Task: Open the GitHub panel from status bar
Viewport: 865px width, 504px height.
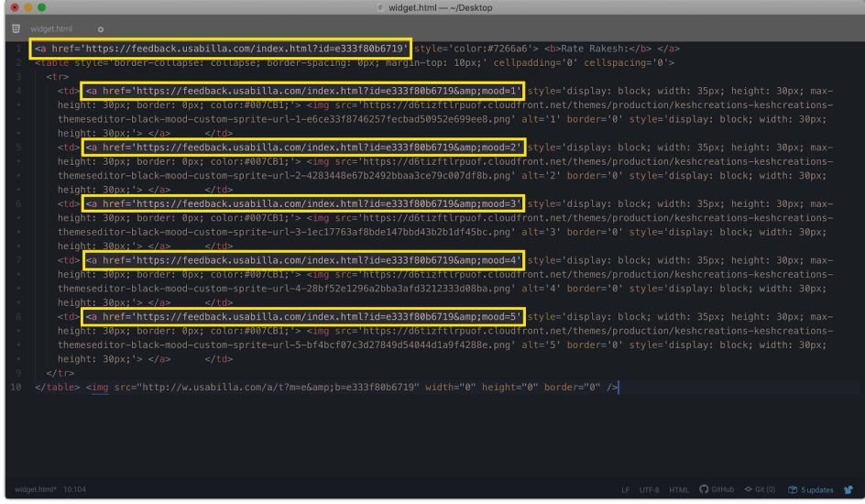Action: click(x=722, y=489)
